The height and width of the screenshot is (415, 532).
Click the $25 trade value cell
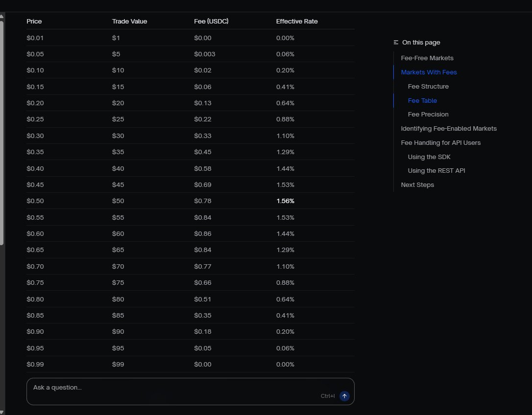coord(118,119)
